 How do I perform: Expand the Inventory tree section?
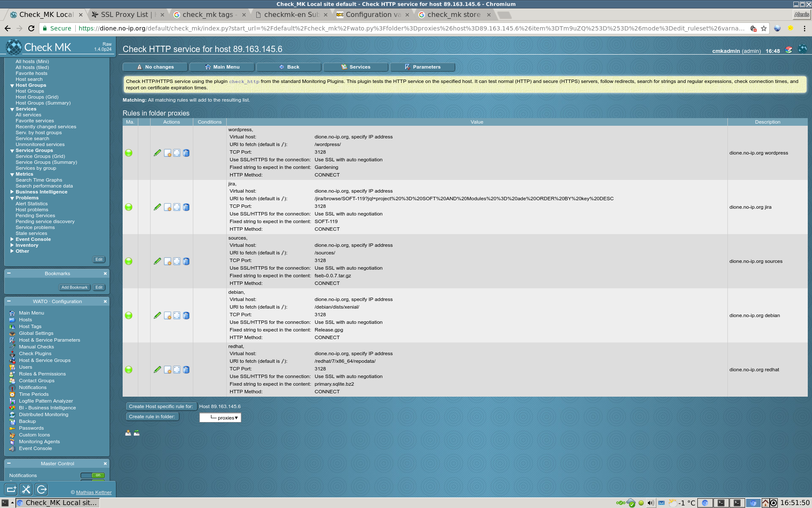point(12,245)
